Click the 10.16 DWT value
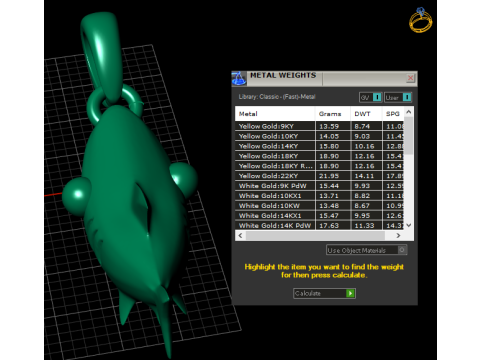Image resolution: width=480 pixels, height=360 pixels. point(364,146)
